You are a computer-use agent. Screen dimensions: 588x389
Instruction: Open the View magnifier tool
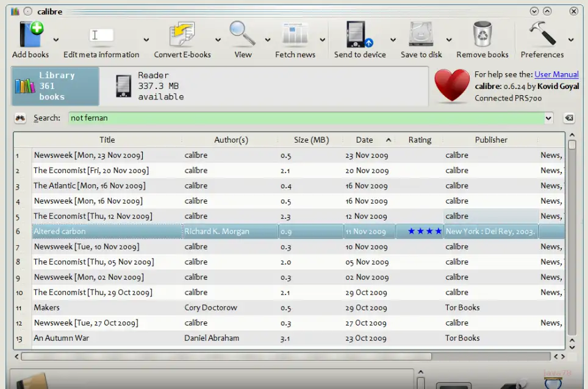click(243, 35)
